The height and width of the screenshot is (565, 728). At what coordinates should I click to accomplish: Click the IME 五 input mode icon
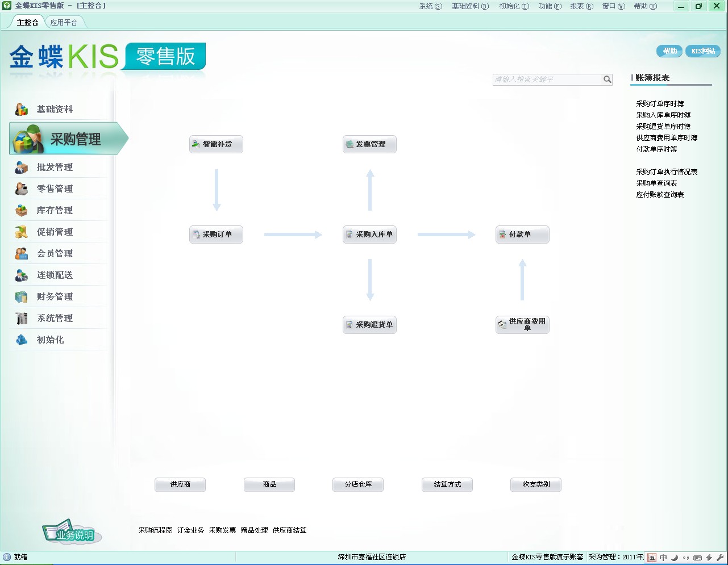(652, 558)
